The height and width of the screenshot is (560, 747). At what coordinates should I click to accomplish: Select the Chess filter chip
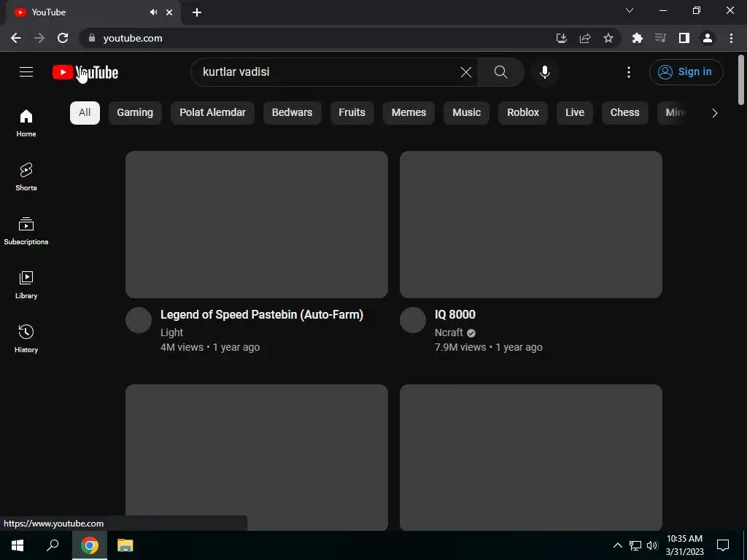pos(624,113)
